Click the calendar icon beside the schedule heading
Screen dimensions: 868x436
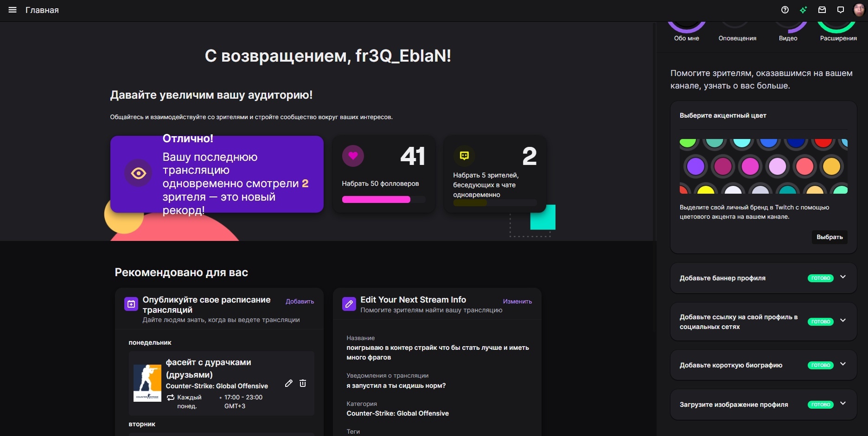pos(131,304)
